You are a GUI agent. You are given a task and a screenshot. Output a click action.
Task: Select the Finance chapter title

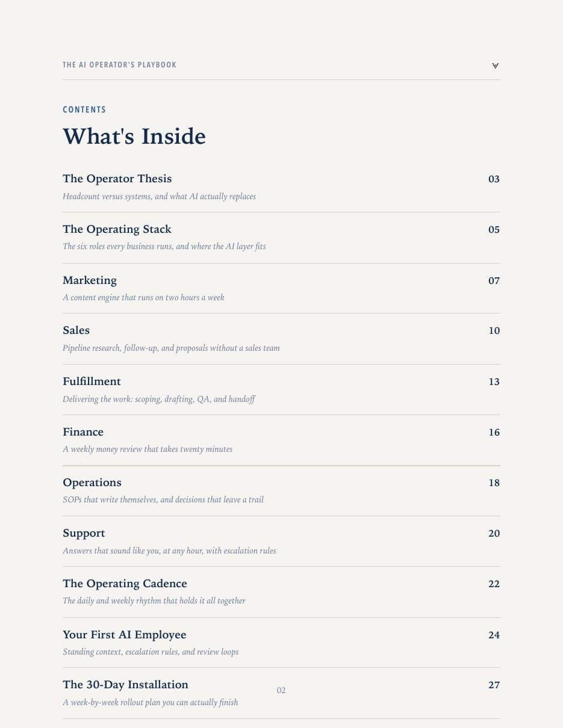83,432
